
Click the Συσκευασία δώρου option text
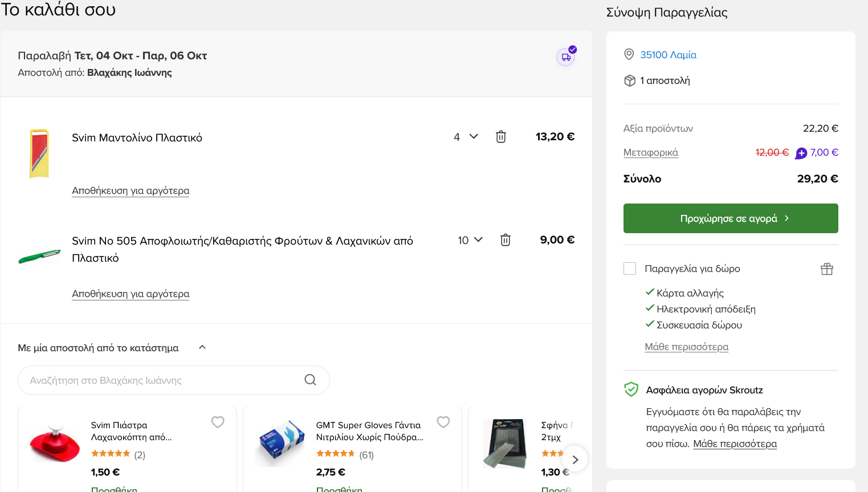tap(699, 325)
